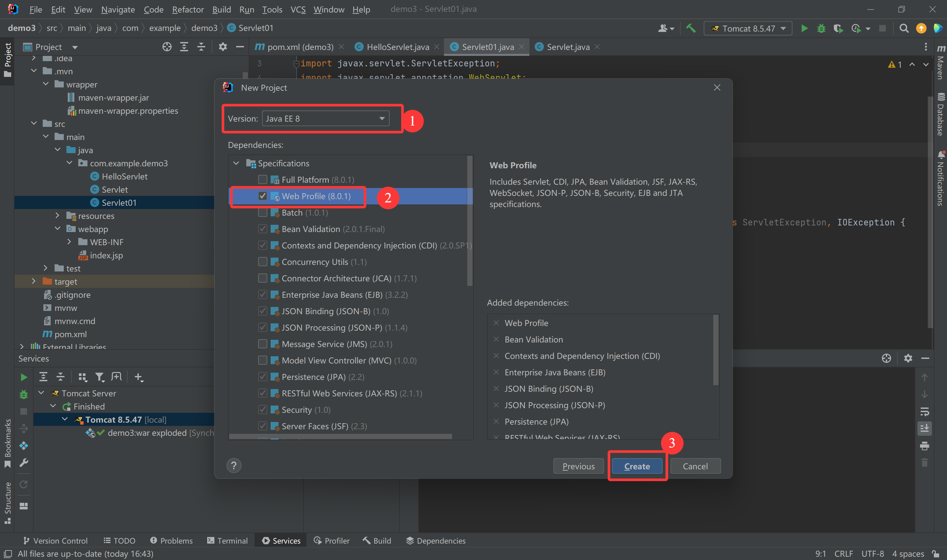
Task: Click Add service plus icon
Action: [x=138, y=377]
